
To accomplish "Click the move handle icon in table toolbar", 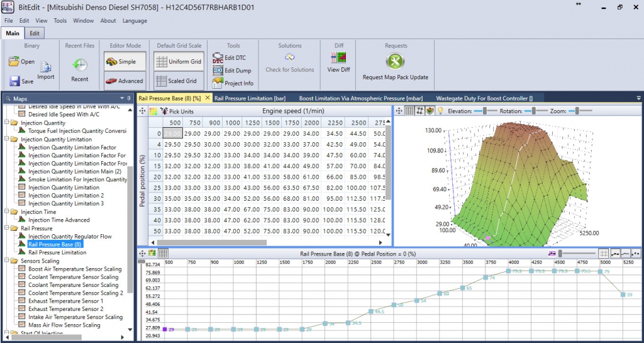I will click(143, 111).
